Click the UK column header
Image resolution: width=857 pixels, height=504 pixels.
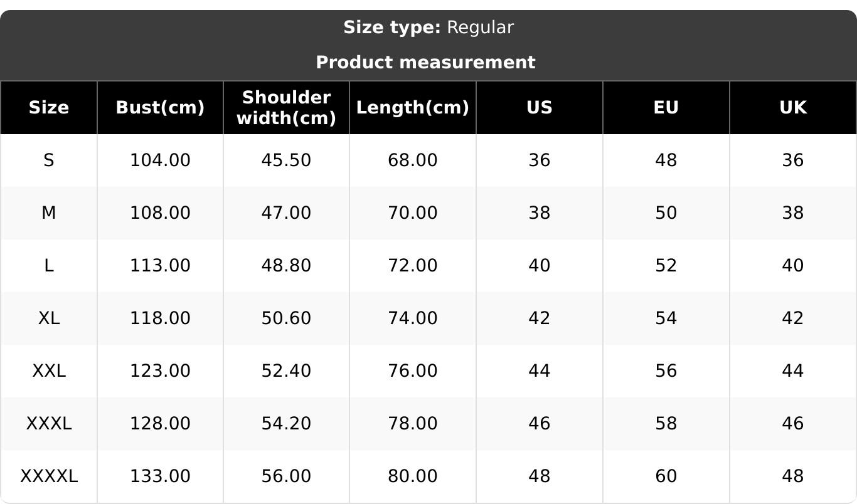tap(793, 108)
